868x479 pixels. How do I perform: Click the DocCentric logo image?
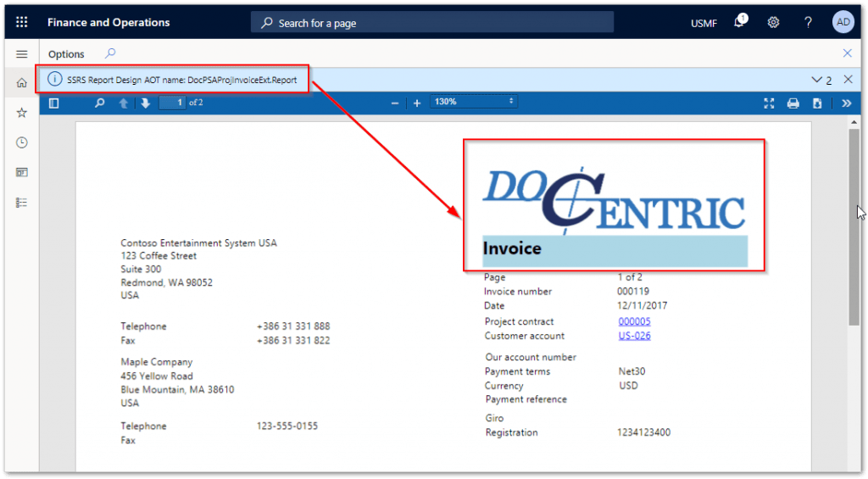coord(614,200)
